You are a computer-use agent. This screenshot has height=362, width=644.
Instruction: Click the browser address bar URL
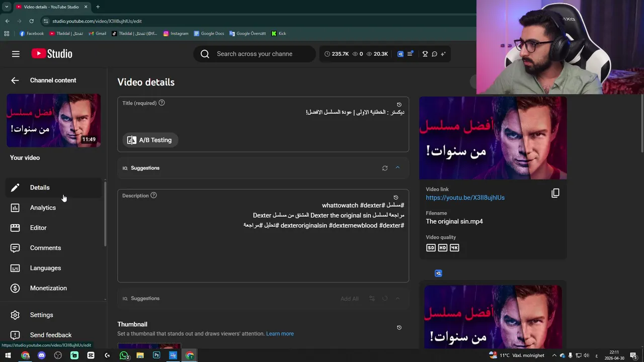(x=97, y=21)
